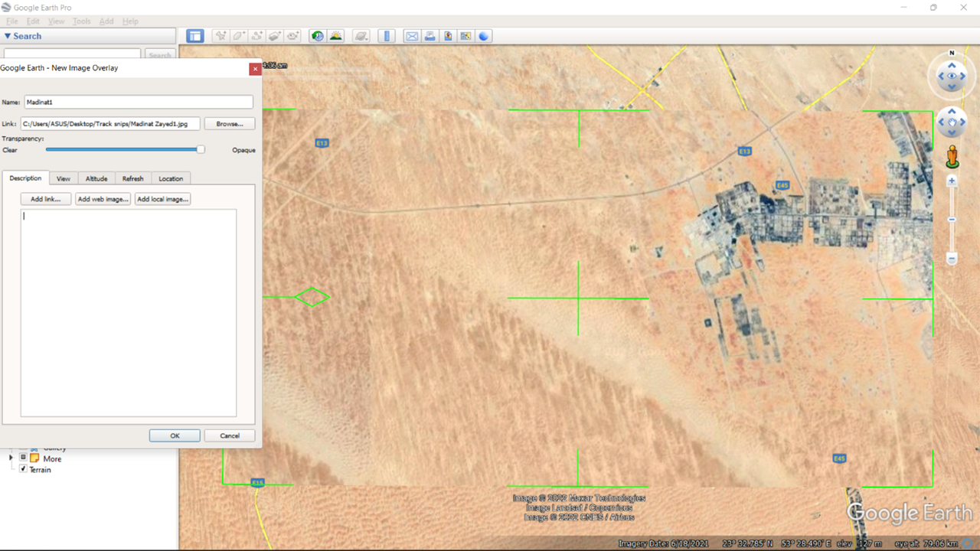The height and width of the screenshot is (551, 980).
Task: Click the Google Earth web globe icon
Action: tap(484, 36)
